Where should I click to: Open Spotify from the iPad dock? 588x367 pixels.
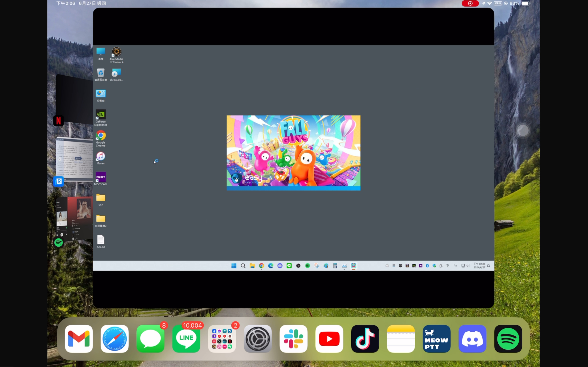[508, 339]
